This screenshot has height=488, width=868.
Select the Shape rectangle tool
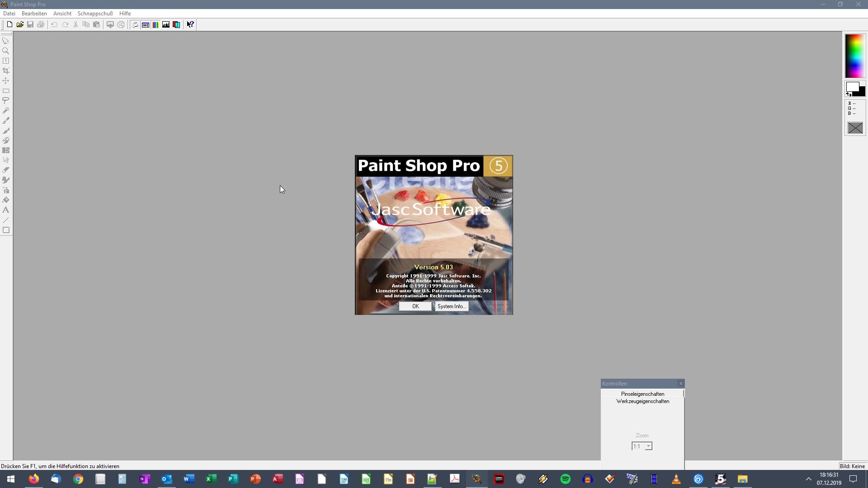(x=6, y=230)
